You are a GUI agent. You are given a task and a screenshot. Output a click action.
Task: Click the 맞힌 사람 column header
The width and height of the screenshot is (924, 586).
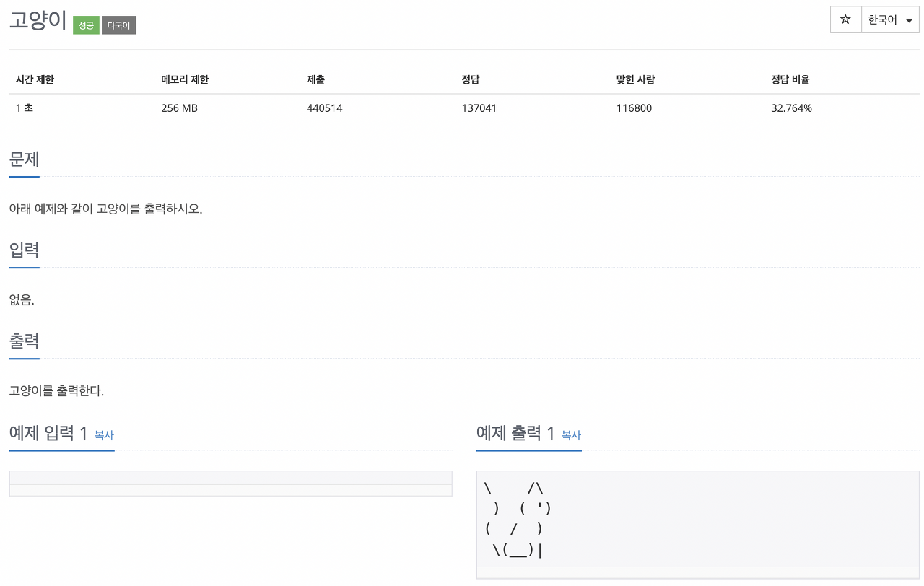[635, 79]
